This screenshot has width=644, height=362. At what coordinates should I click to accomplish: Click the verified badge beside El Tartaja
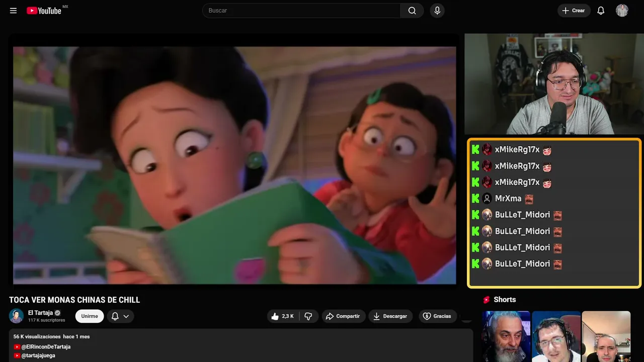[x=58, y=313]
